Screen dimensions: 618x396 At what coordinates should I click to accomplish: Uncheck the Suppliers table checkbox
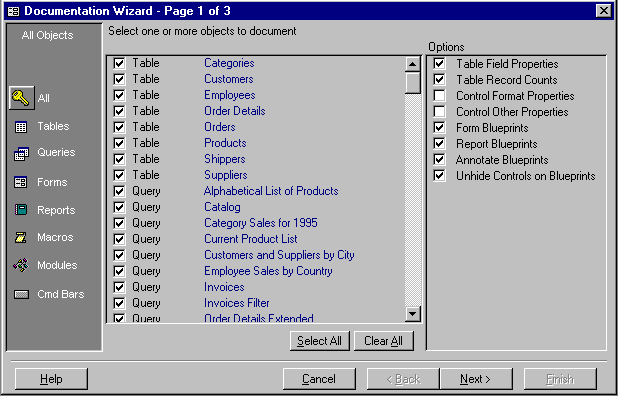[x=119, y=175]
